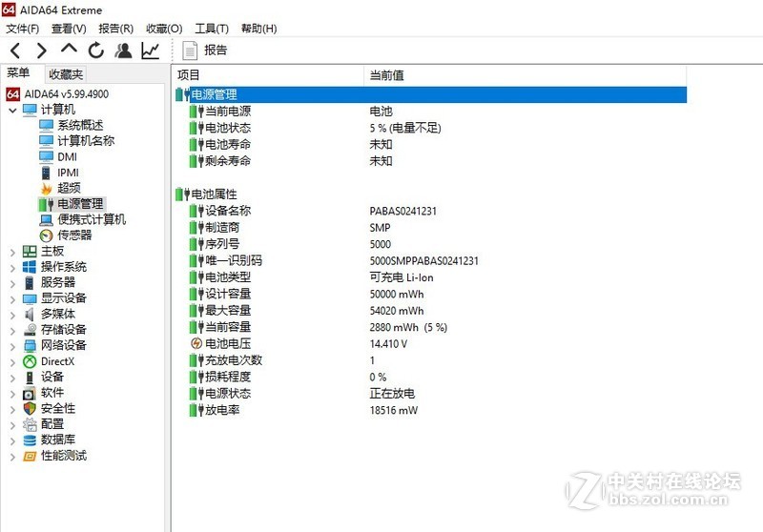Click the Forward navigation arrow
Viewport: 763px width, 532px height.
(42, 51)
